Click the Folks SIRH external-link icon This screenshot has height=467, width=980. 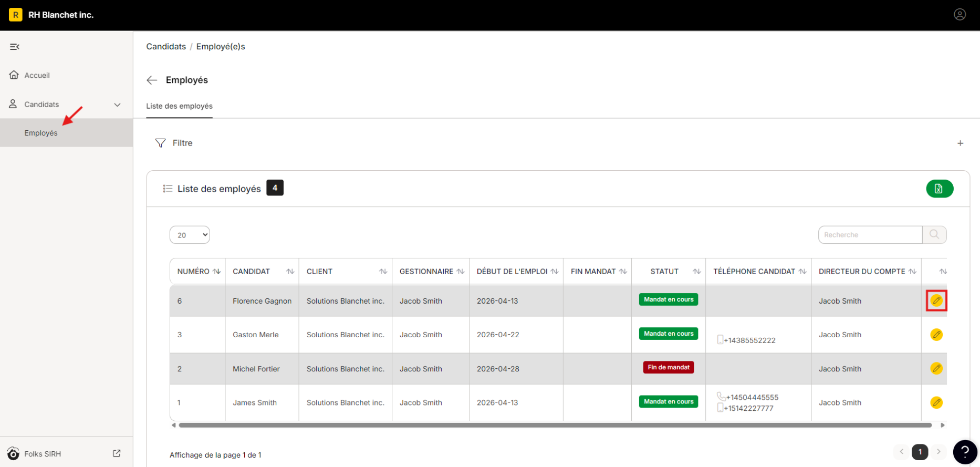pyautogui.click(x=117, y=453)
